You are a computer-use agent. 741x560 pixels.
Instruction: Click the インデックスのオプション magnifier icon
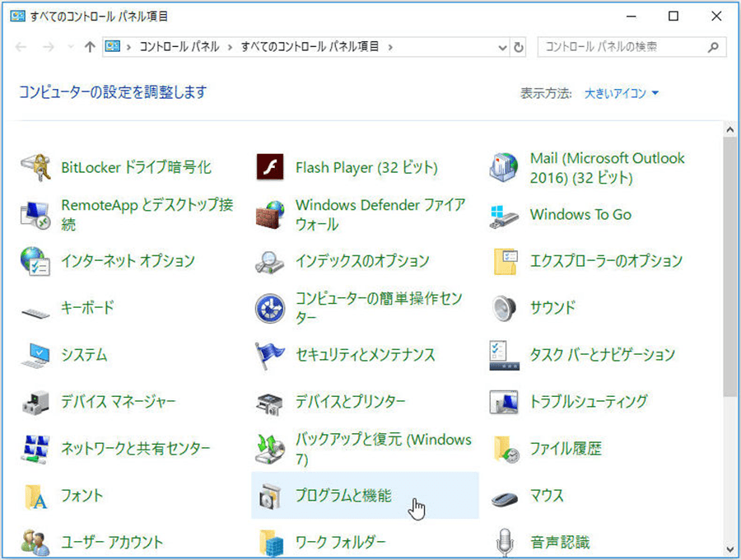point(270,263)
